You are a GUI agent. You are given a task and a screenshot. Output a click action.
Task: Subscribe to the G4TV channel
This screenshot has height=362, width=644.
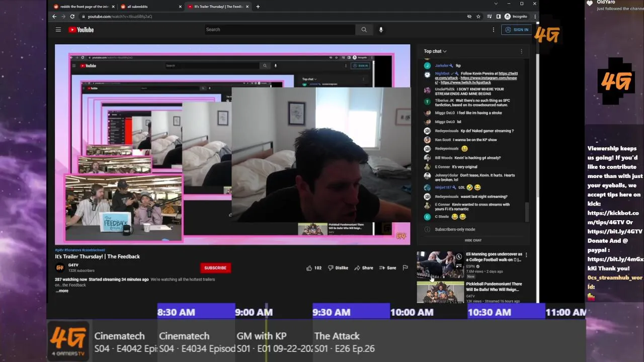pos(215,268)
